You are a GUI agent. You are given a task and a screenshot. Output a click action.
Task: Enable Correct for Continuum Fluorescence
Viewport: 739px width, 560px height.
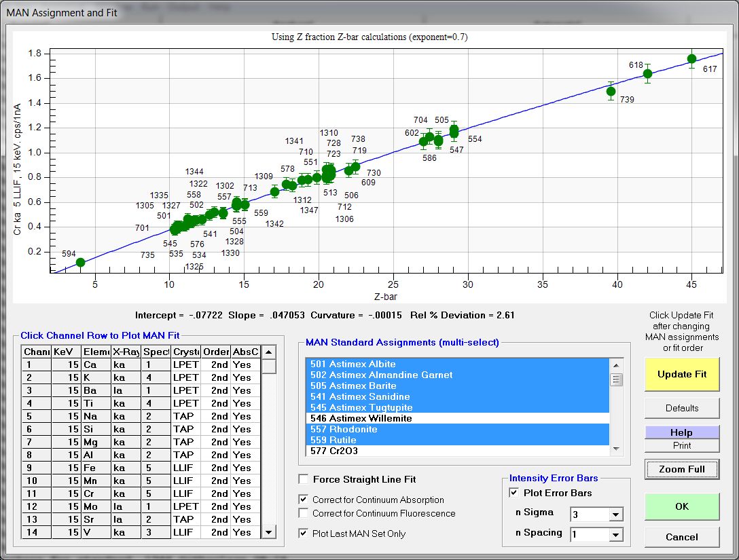tap(303, 513)
